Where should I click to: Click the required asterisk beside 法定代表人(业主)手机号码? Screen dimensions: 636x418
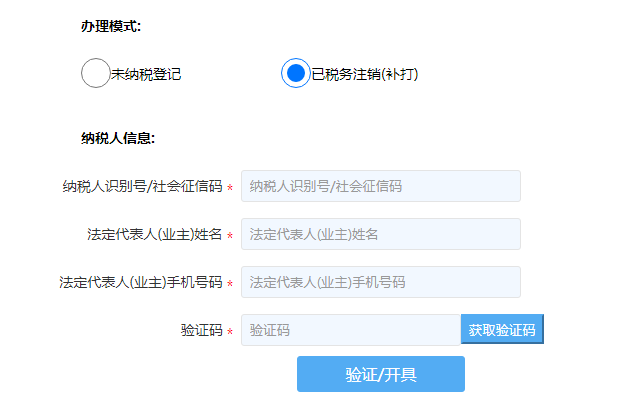click(230, 284)
